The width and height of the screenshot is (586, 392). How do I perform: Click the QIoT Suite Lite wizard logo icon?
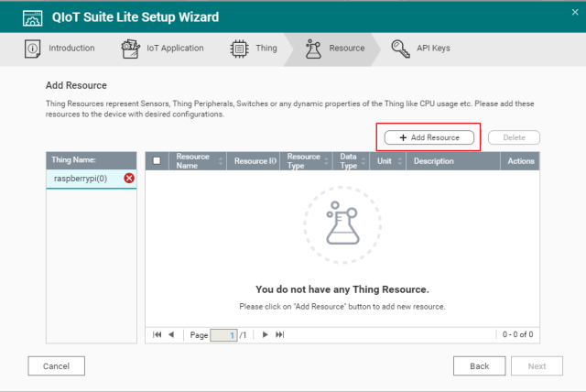click(x=33, y=17)
